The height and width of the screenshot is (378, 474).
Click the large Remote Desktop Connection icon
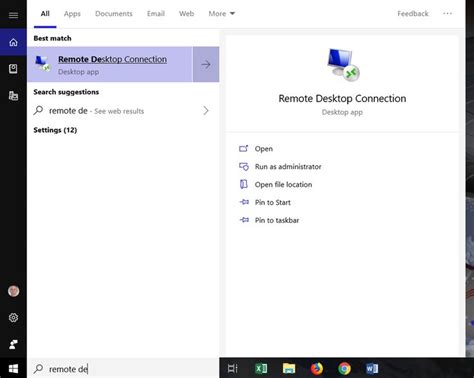coord(343,65)
